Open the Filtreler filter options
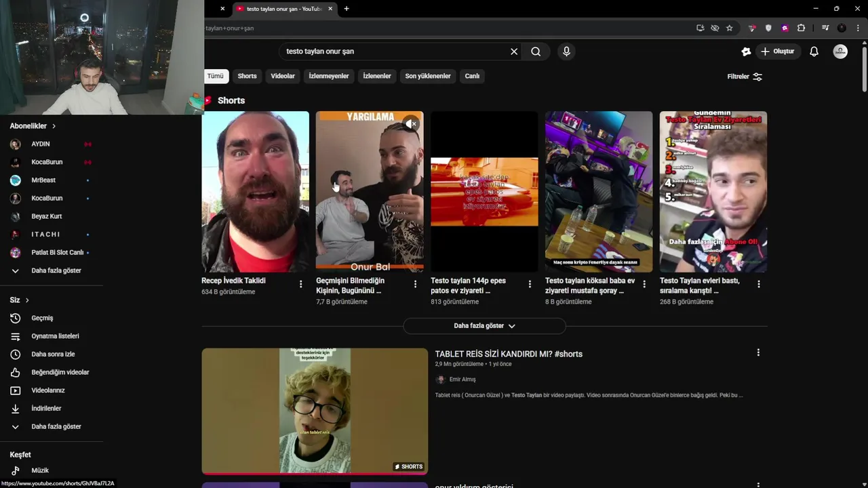 tap(745, 77)
